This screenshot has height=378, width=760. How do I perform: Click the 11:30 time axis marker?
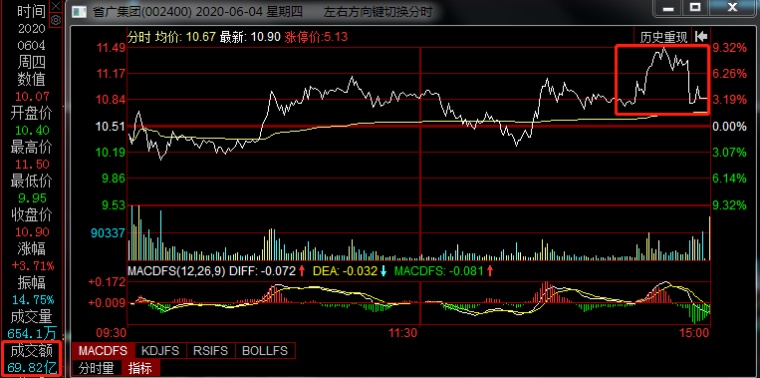tap(404, 333)
